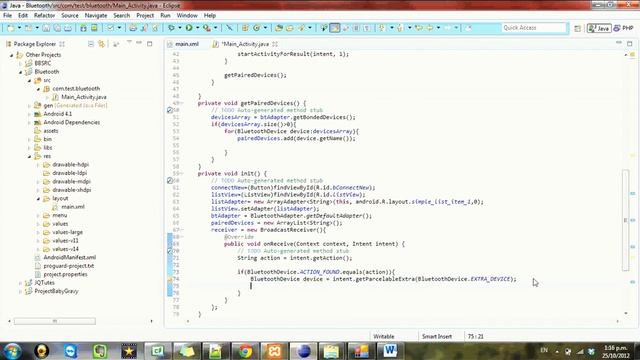Click the Quick Access search field
This screenshot has height=360, width=640.
pos(534,28)
